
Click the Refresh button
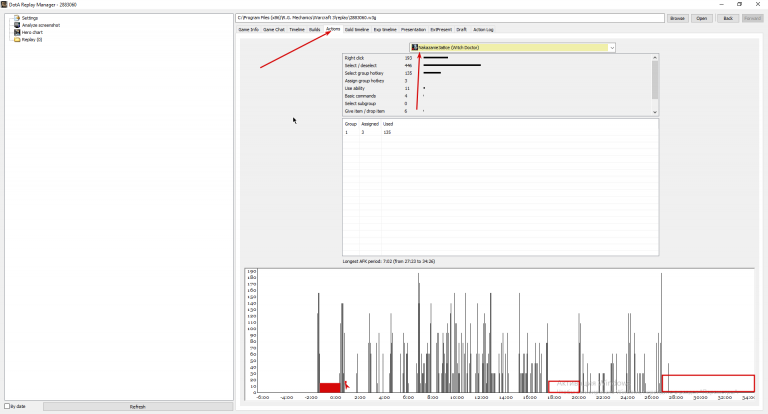(x=138, y=407)
